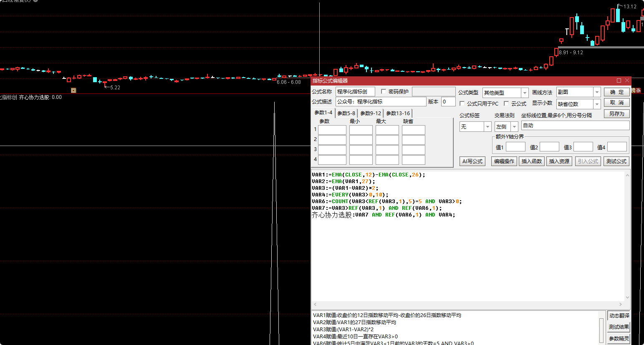Close the 指标公式编辑器 dialog
Image resolution: width=644 pixels, height=345 pixels.
(x=627, y=81)
